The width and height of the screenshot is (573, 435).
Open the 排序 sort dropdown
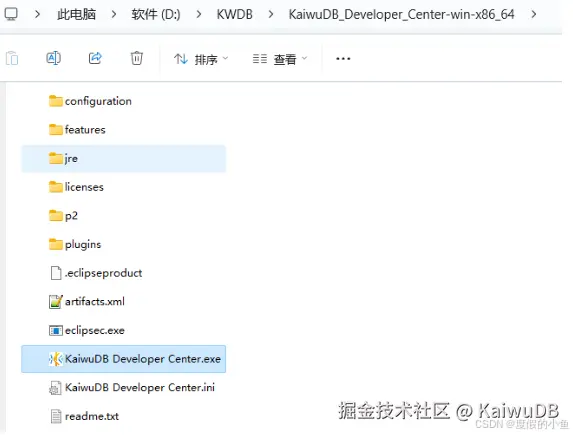tap(201, 59)
